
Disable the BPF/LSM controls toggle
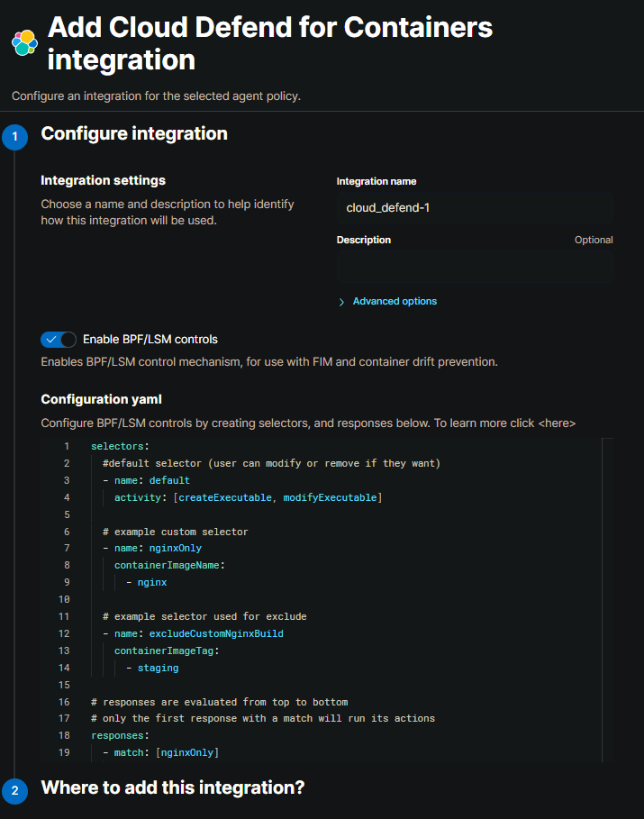click(59, 340)
